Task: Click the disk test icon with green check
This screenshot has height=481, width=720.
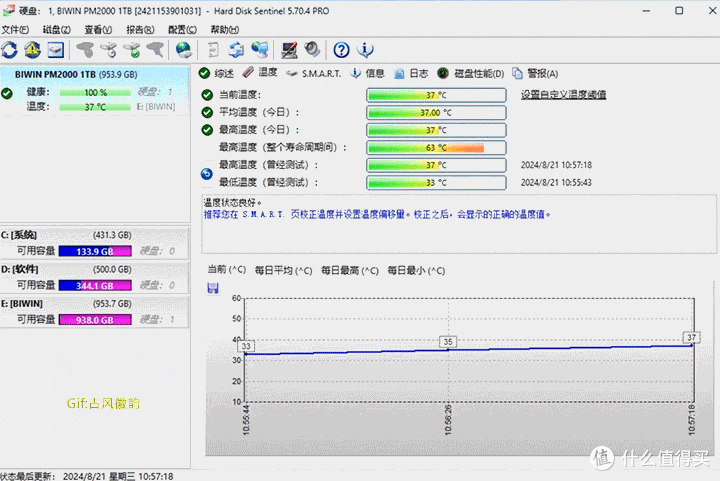Action: point(132,50)
